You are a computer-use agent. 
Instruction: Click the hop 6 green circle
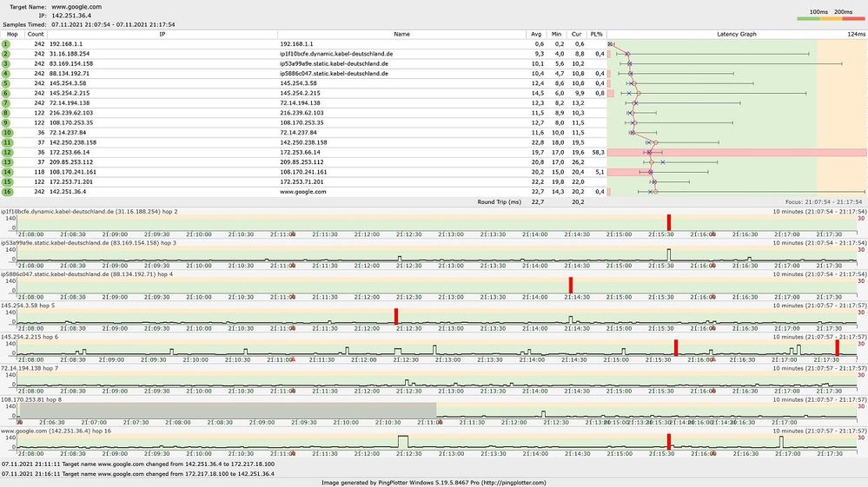pyautogui.click(x=6, y=94)
